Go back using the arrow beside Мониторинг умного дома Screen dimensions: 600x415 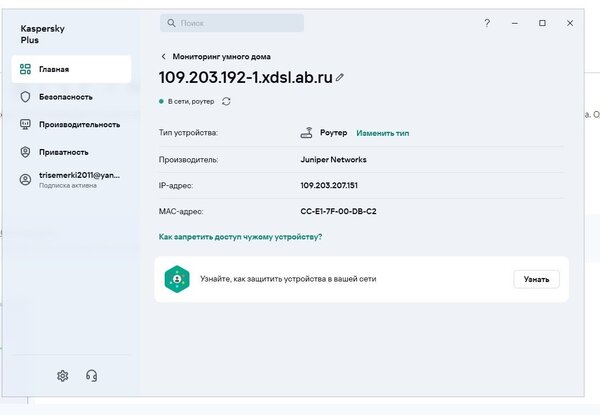[164, 57]
